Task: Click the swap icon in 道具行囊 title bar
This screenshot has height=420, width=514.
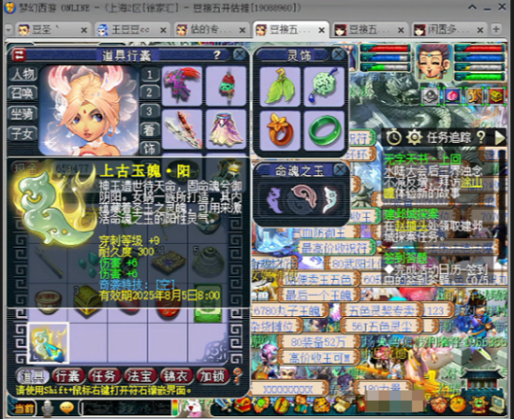Action: [19, 54]
